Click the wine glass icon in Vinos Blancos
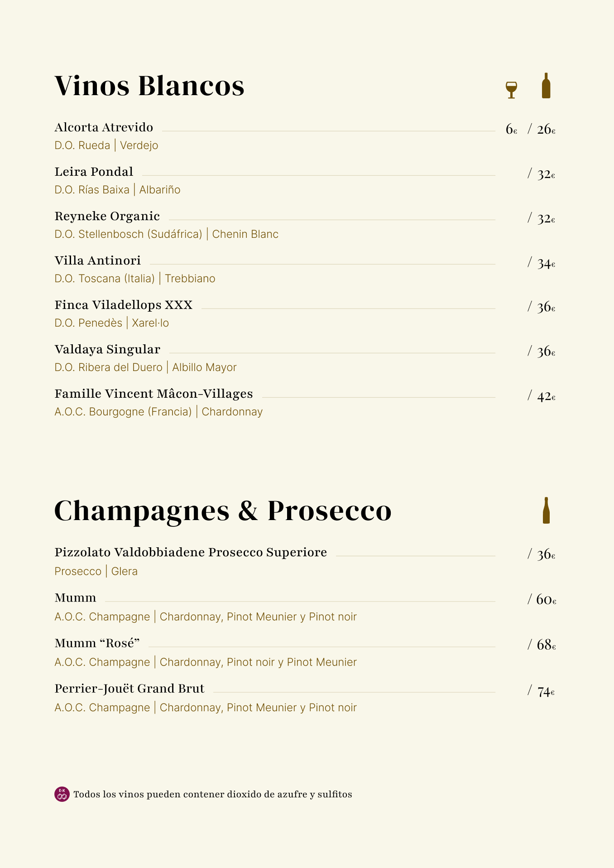 (511, 90)
